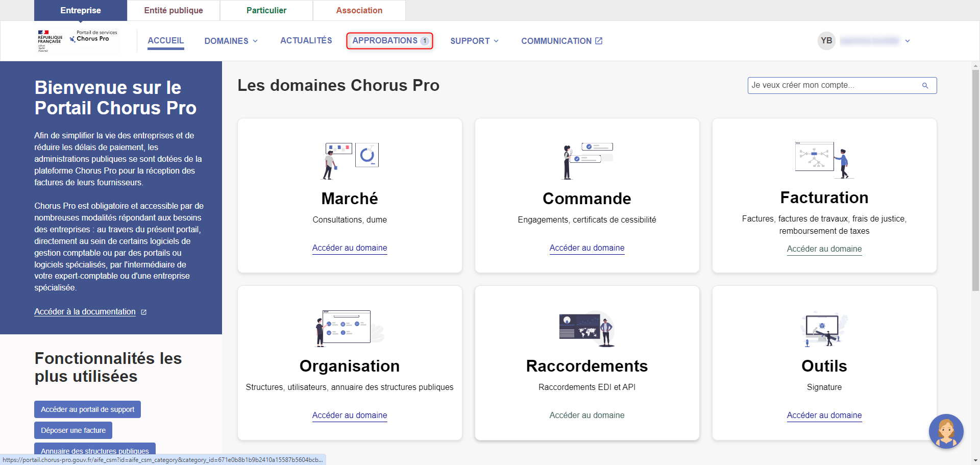Click the Organisation illustration icon

[x=350, y=328]
